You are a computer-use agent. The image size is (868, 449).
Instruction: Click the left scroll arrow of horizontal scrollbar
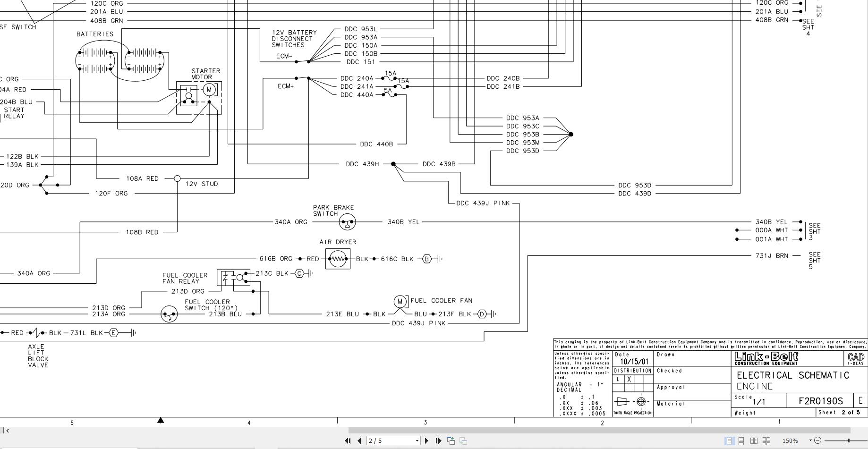(x=8, y=430)
